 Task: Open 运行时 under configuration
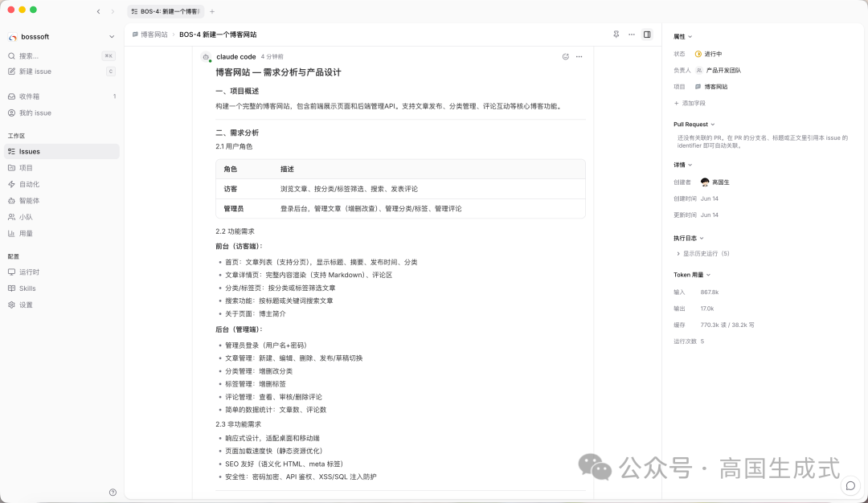[x=61, y=272]
